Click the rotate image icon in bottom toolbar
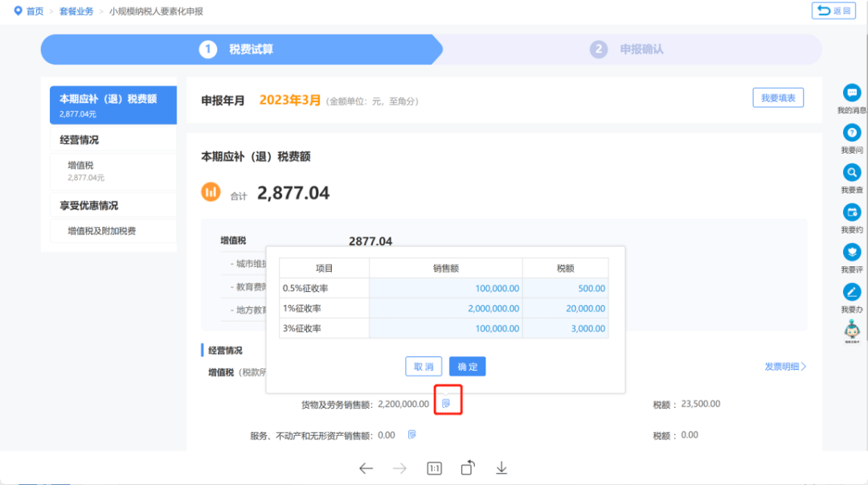 [468, 468]
